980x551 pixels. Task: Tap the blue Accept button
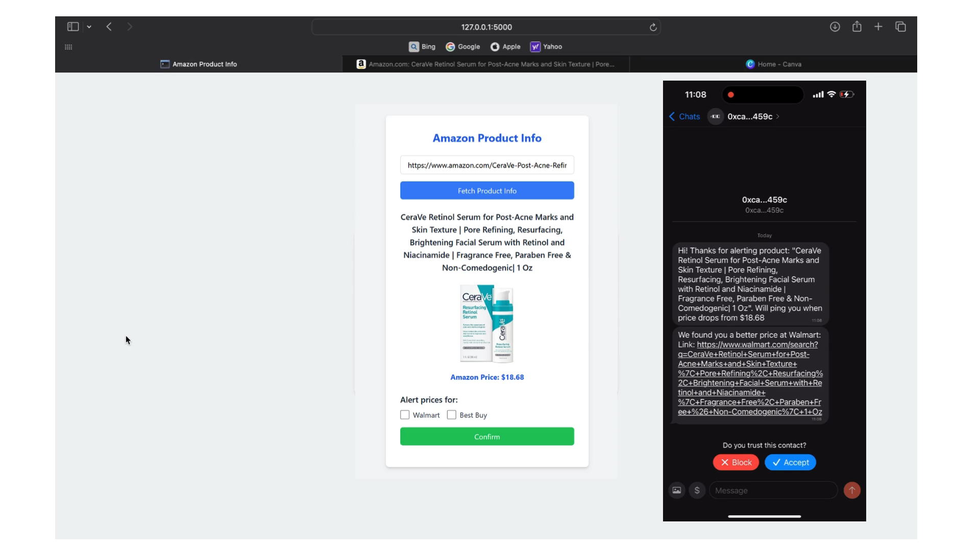pyautogui.click(x=790, y=462)
